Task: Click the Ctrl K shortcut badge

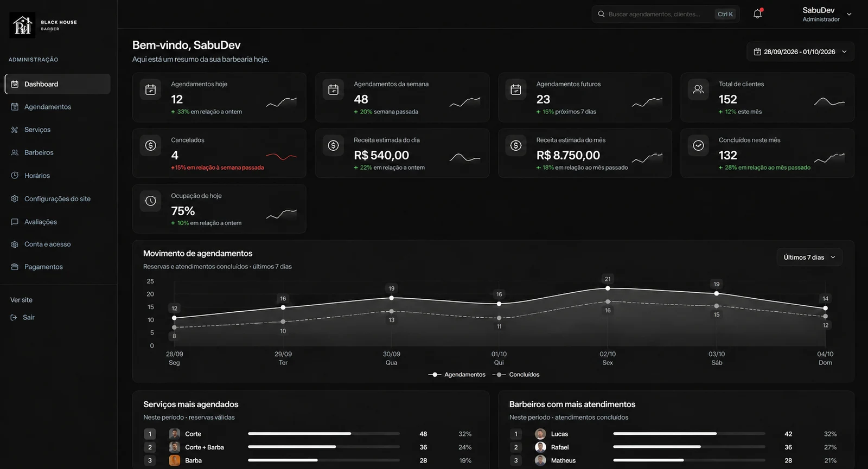Action: pyautogui.click(x=725, y=14)
